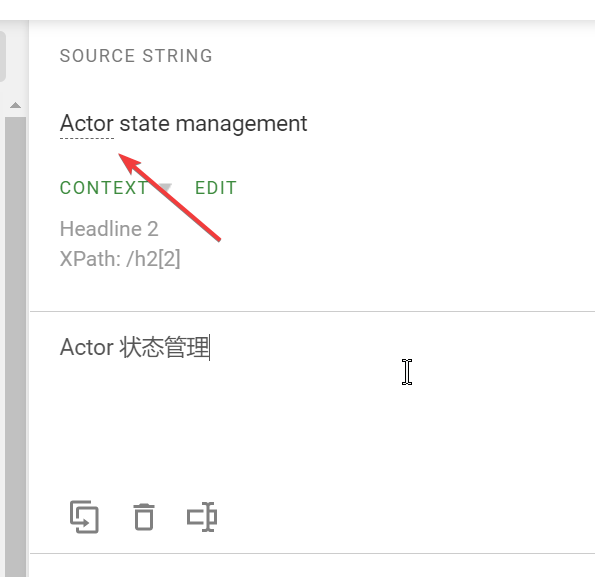The height and width of the screenshot is (577, 595).
Task: Copy source text into translation via copy icon
Action: [x=84, y=517]
